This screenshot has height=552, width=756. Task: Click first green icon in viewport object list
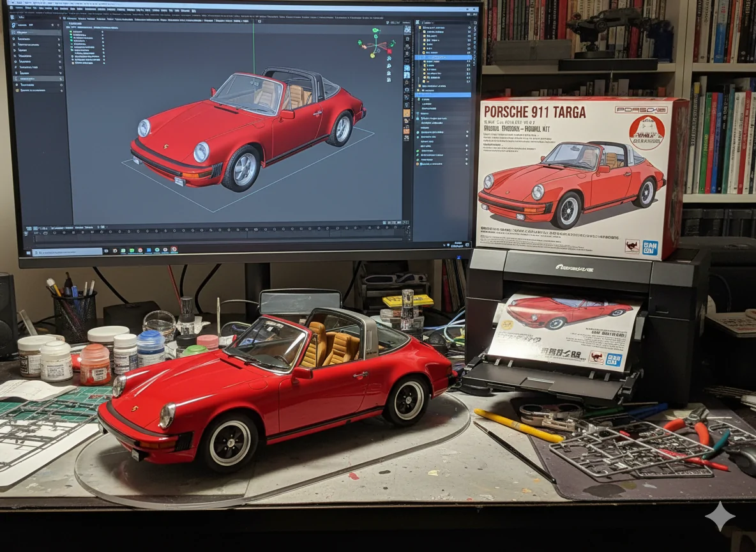pyautogui.click(x=70, y=31)
